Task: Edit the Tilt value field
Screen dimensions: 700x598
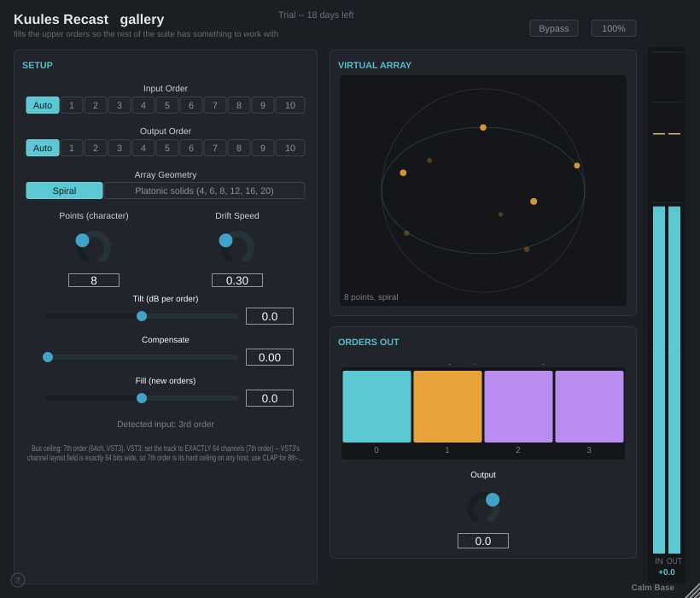Action: click(270, 316)
